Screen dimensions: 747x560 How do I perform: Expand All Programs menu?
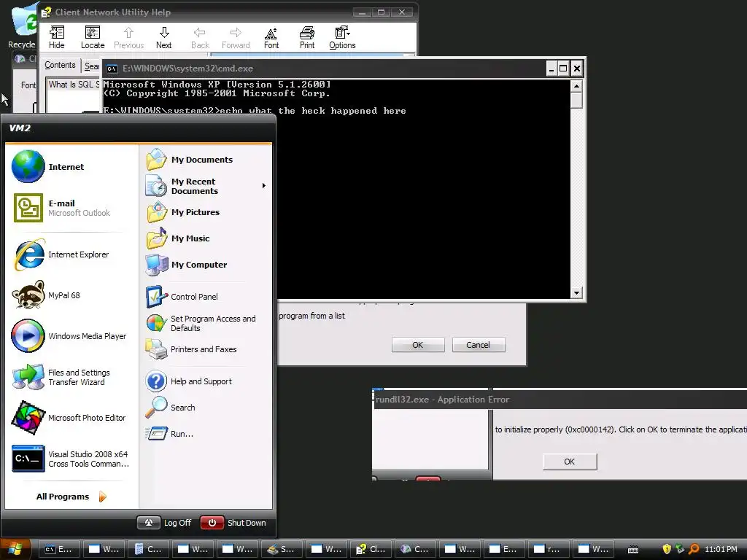click(71, 497)
